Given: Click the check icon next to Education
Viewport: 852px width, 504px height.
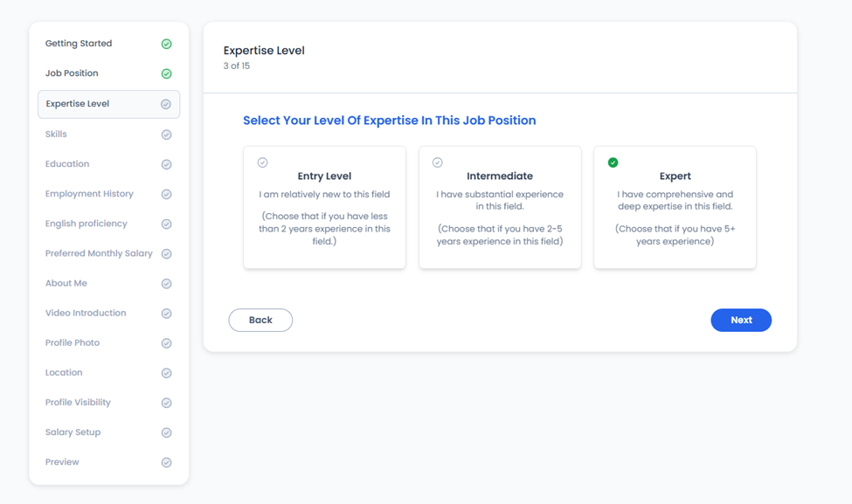Looking at the screenshot, I should [167, 164].
